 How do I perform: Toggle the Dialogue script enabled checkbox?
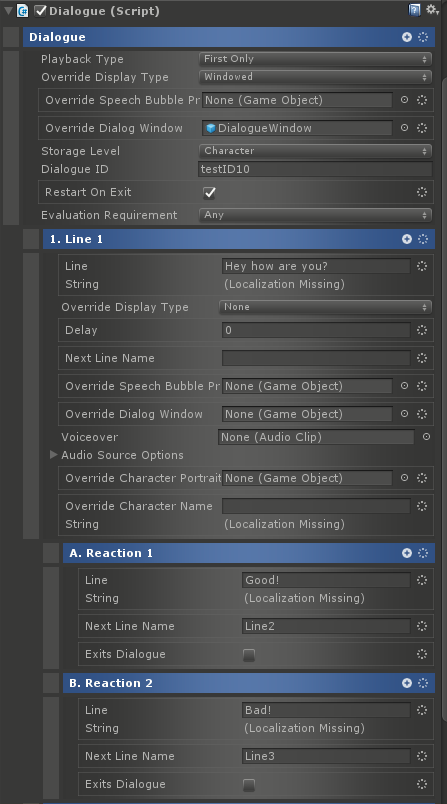point(40,10)
